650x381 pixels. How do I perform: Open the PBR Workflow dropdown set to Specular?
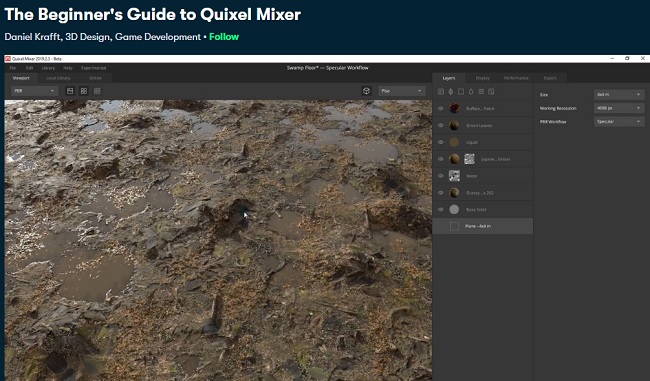[x=619, y=121]
